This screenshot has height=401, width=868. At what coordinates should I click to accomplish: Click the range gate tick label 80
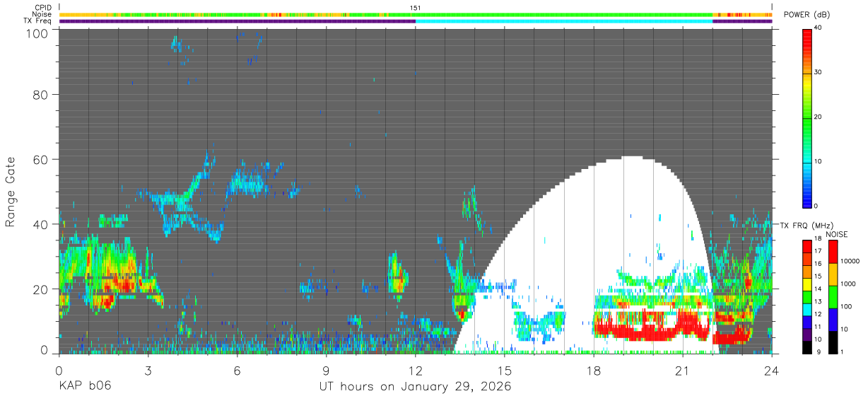coord(41,94)
